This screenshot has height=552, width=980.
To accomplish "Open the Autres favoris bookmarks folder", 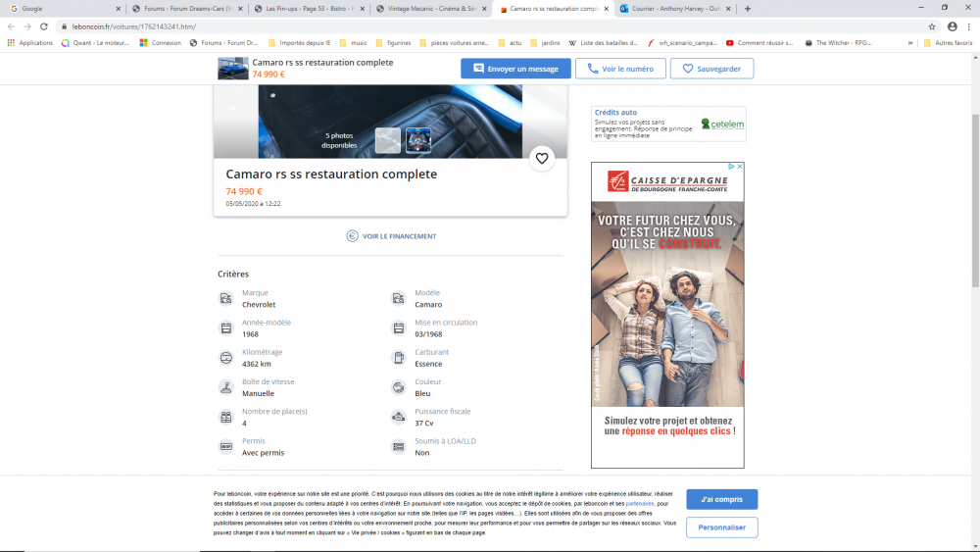I will point(948,43).
